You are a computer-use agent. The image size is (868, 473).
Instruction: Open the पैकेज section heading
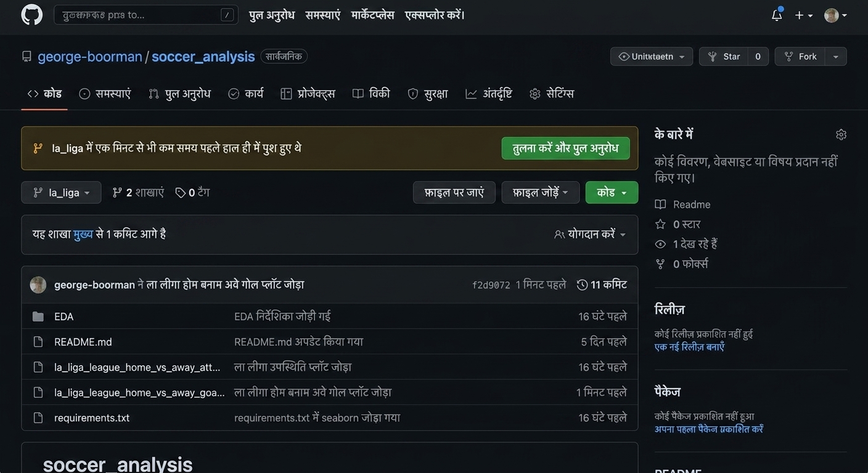coord(668,392)
